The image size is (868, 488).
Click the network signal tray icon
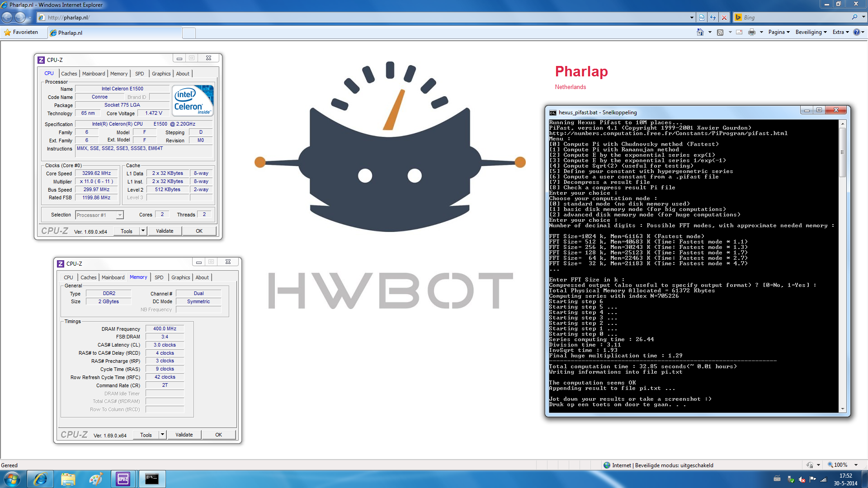coord(823,479)
